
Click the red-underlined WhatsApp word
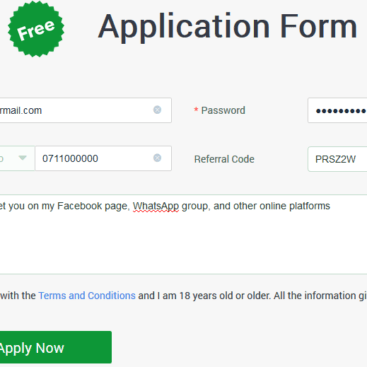pyautogui.click(x=156, y=206)
